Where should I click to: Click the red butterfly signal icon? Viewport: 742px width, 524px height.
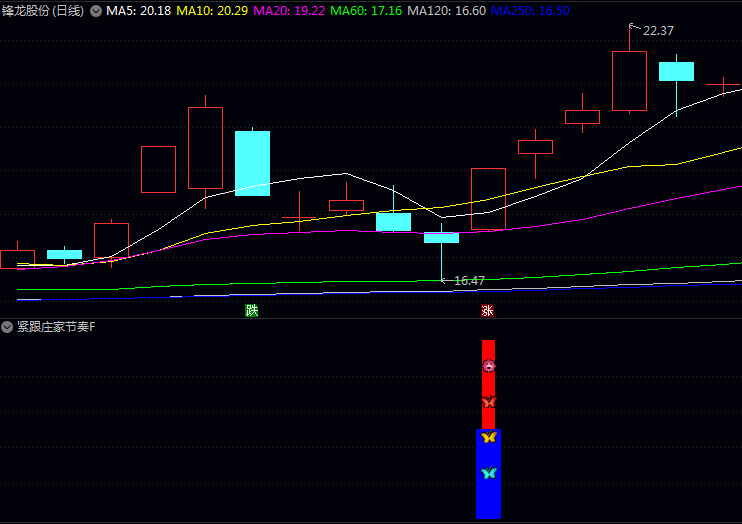coord(489,401)
